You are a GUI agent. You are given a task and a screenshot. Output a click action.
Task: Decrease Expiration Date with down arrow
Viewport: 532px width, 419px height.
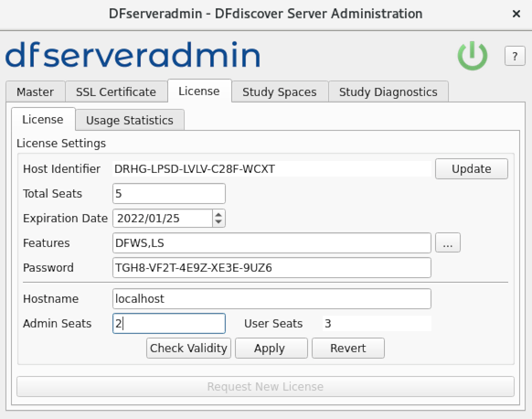click(218, 222)
